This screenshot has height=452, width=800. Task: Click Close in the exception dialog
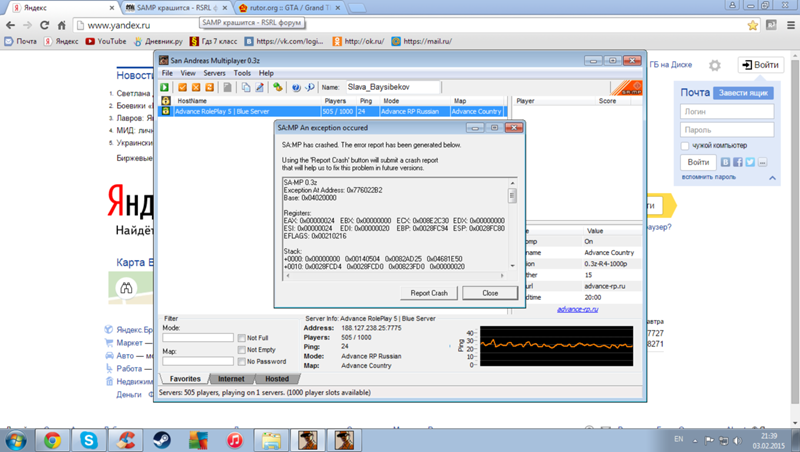[490, 293]
